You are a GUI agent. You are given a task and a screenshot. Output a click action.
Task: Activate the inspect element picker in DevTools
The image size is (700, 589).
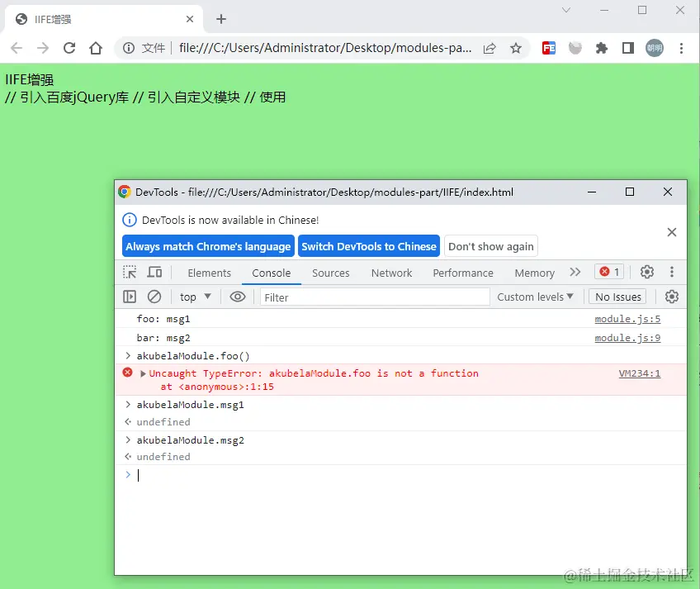(x=130, y=272)
